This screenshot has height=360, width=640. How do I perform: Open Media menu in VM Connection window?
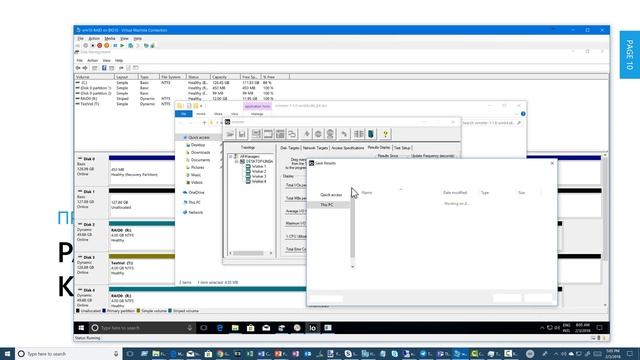pos(110,38)
